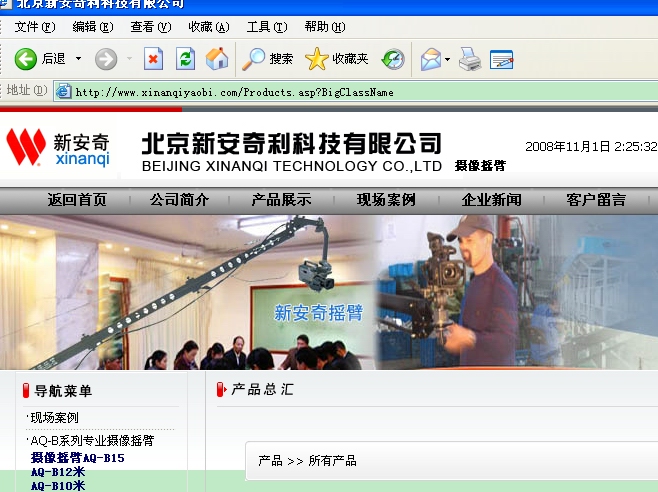Open the 摄像摇臂AQ-B15 product link
658x492 pixels.
click(78, 458)
